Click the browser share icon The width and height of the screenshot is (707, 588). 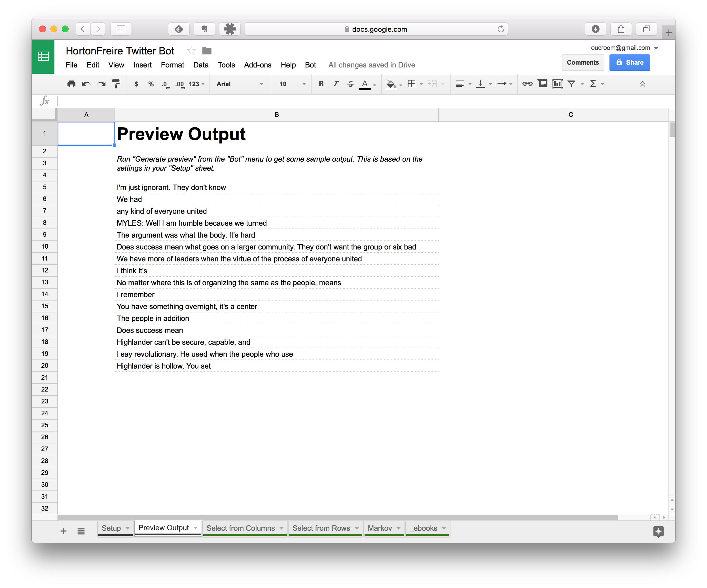(621, 29)
